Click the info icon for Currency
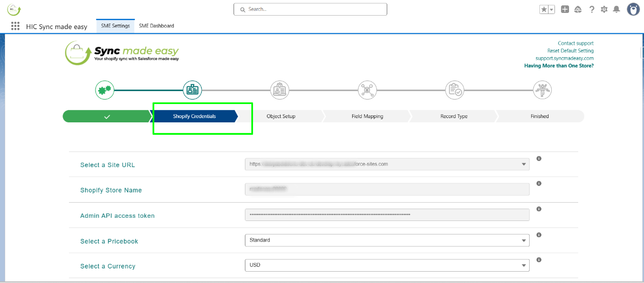The image size is (644, 283). point(539,260)
